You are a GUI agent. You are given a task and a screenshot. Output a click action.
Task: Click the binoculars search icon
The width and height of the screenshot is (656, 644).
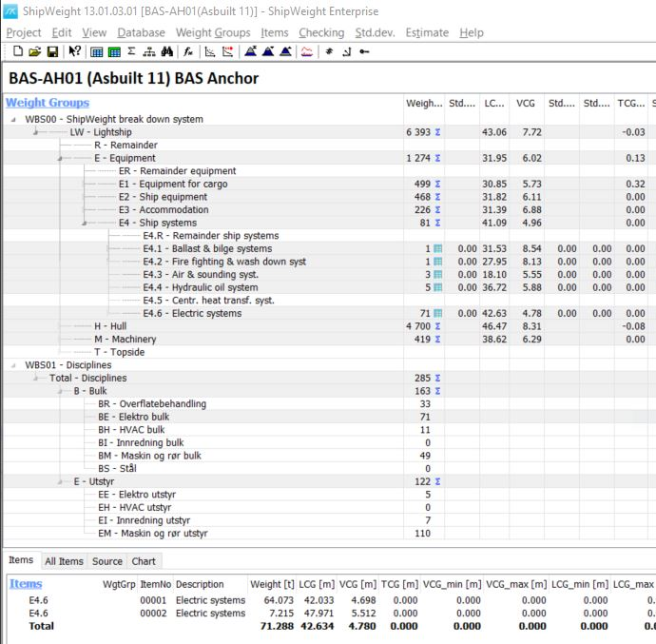pos(167,51)
